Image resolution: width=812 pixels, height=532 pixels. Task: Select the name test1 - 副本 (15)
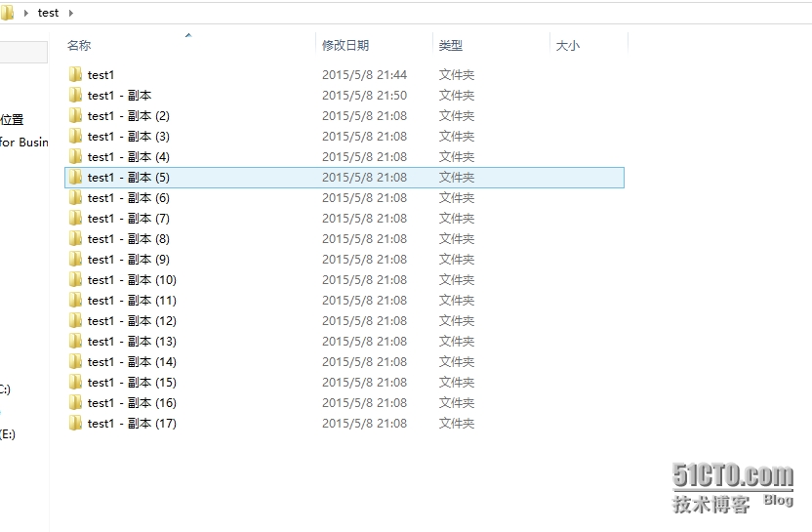coord(132,383)
